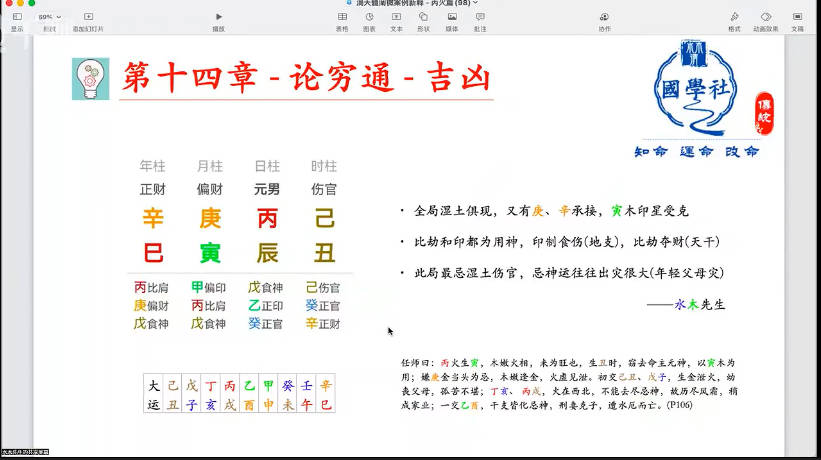Screen dimensions: 821x460
Task: Click Add Slide (添加幻灯片) button
Action: tap(88, 18)
